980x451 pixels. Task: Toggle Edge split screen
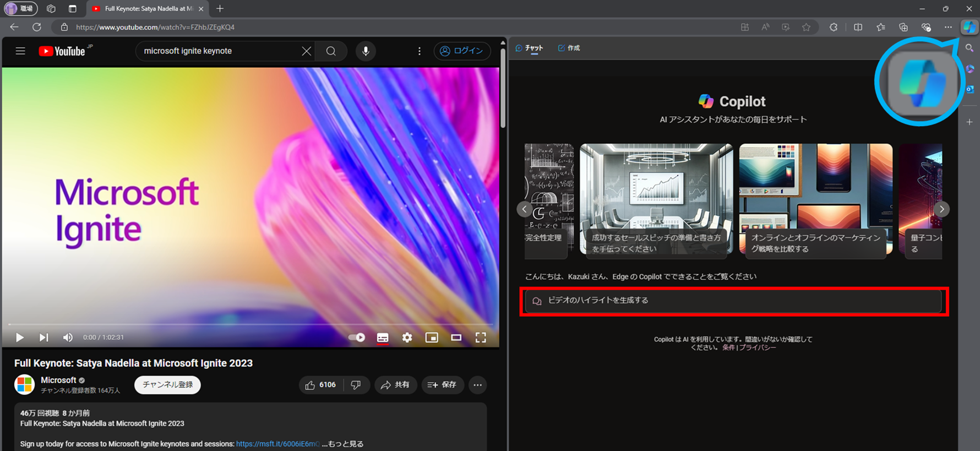click(x=858, y=27)
